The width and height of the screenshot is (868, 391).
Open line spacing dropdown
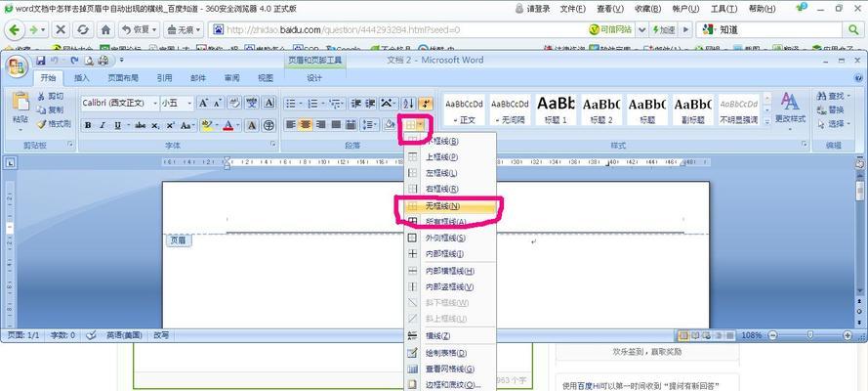377,125
